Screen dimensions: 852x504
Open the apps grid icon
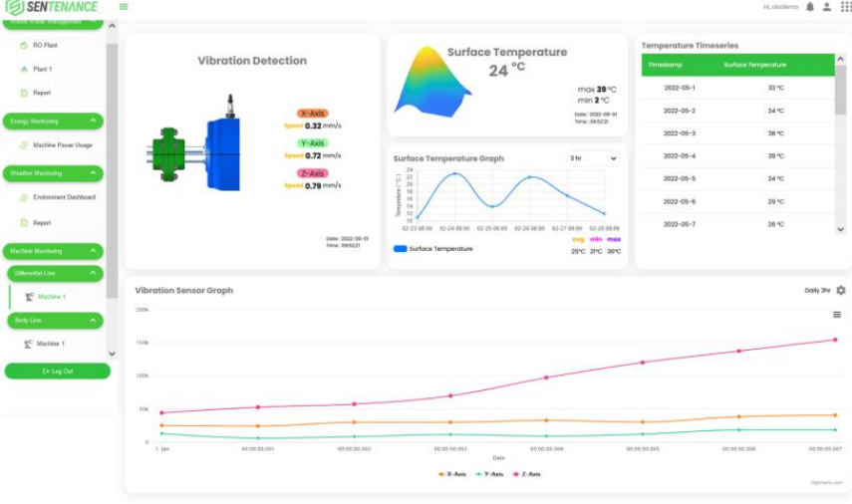(846, 7)
